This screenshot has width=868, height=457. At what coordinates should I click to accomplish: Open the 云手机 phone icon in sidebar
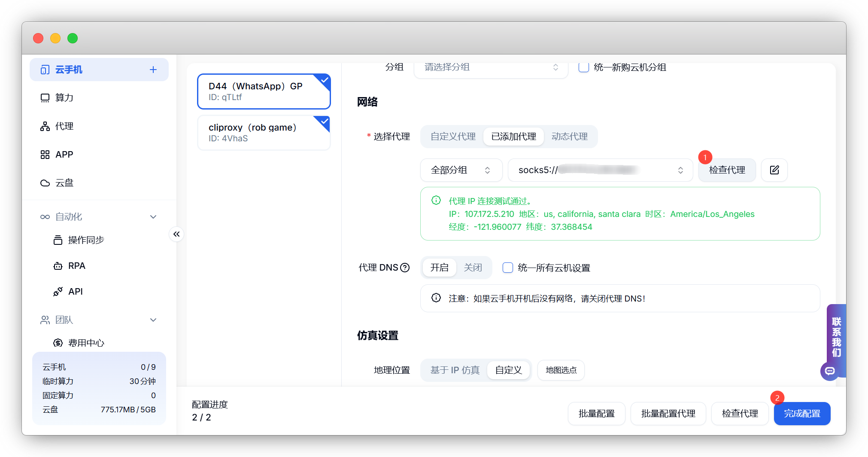click(x=45, y=70)
